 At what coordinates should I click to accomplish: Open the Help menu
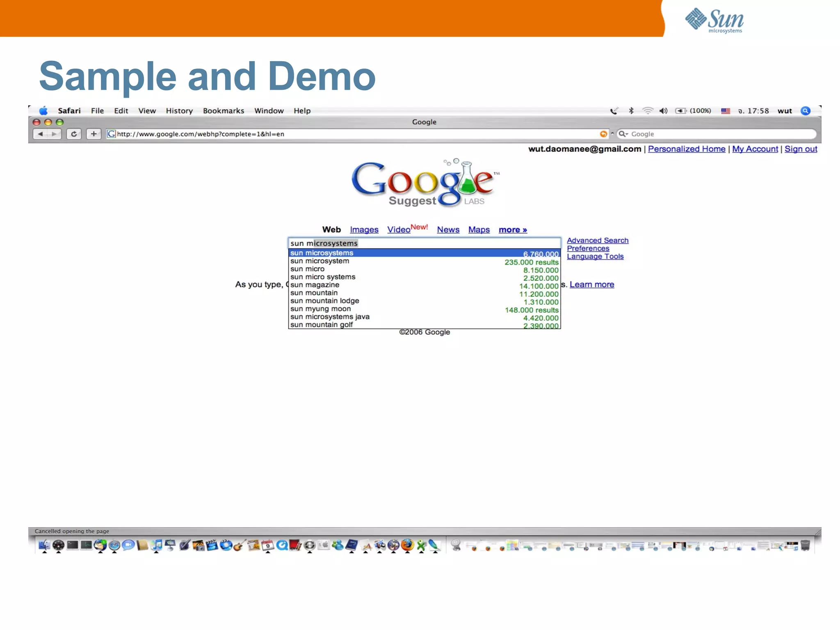pos(302,111)
